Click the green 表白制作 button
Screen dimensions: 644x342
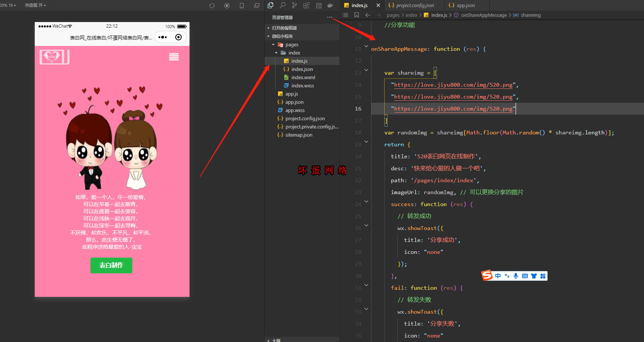(x=111, y=265)
